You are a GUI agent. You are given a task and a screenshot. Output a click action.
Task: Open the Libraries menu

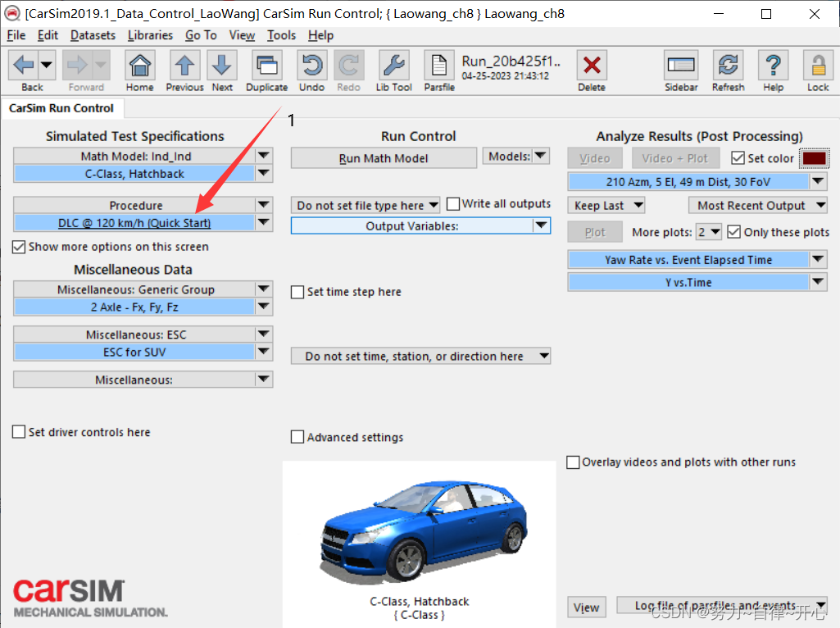coord(150,35)
